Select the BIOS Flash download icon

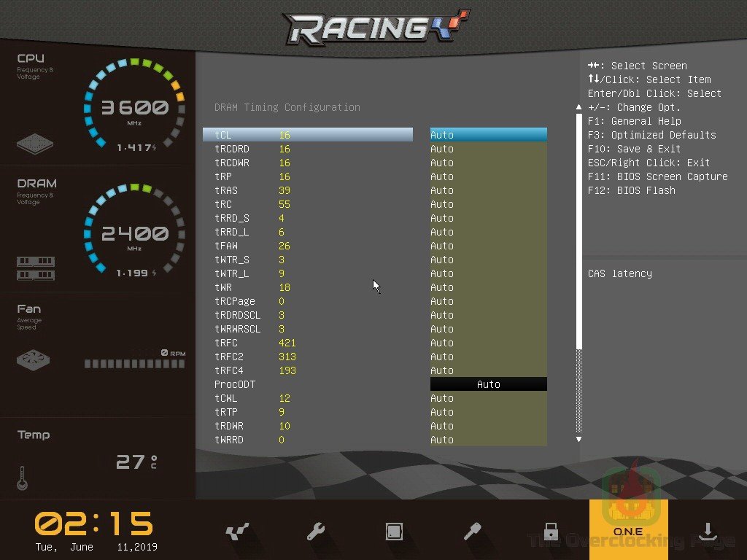pos(707,532)
